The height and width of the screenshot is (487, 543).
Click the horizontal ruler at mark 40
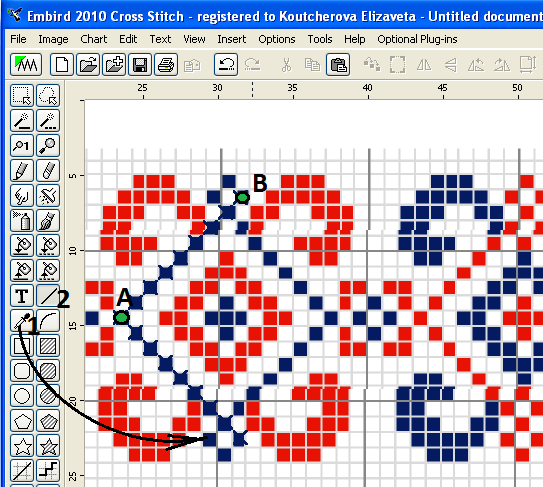(x=368, y=88)
